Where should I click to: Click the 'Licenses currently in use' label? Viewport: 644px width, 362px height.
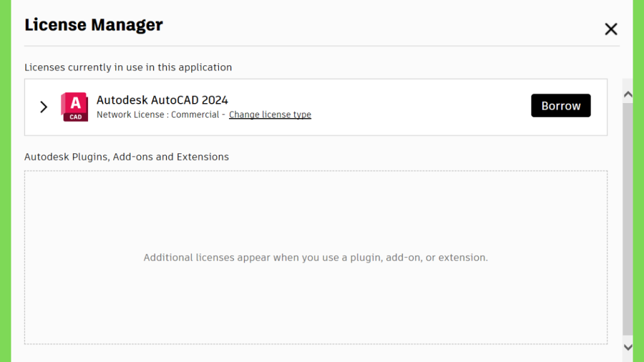coord(128,67)
